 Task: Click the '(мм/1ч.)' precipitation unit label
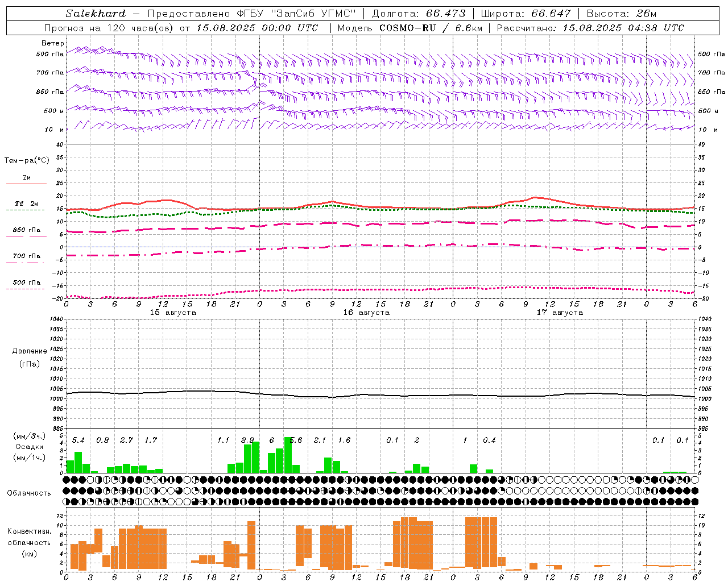click(x=30, y=458)
